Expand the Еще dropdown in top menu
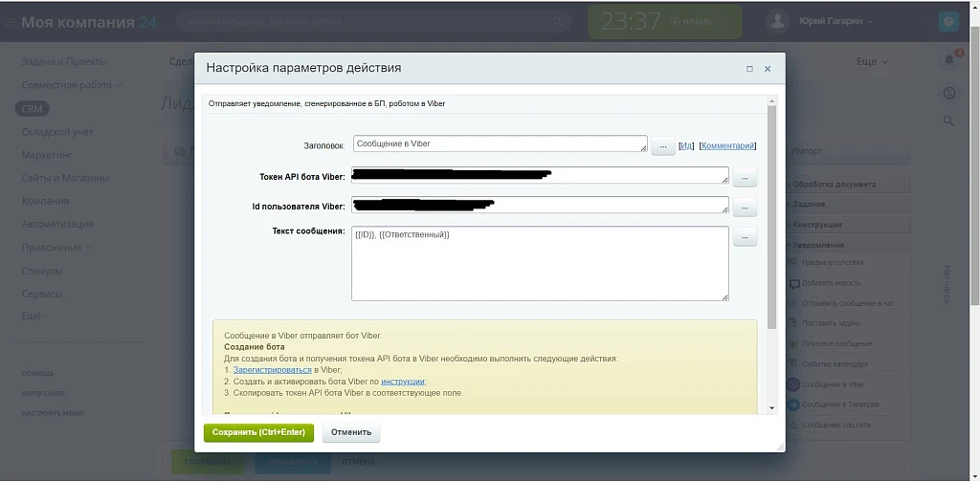The height and width of the screenshot is (482, 980). click(x=871, y=61)
